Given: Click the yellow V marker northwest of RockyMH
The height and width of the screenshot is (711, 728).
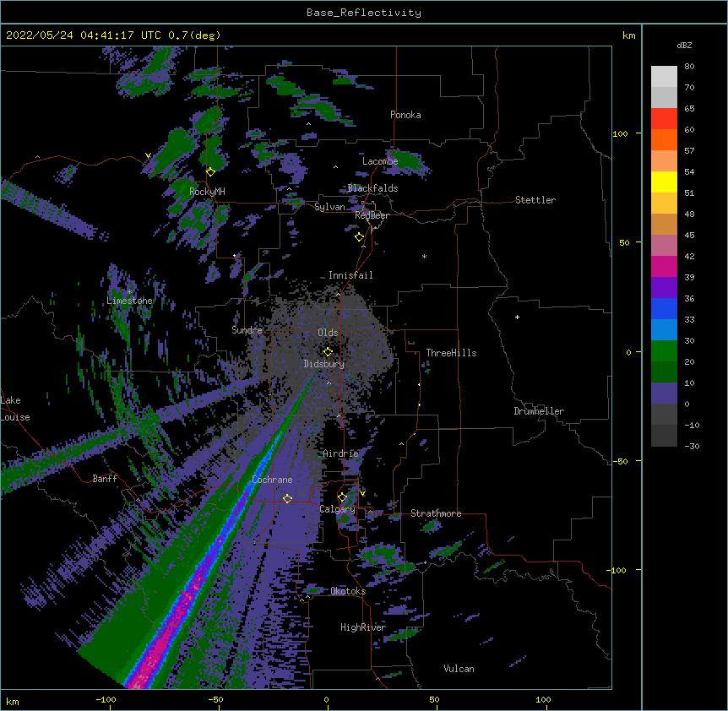Looking at the screenshot, I should pos(148,155).
